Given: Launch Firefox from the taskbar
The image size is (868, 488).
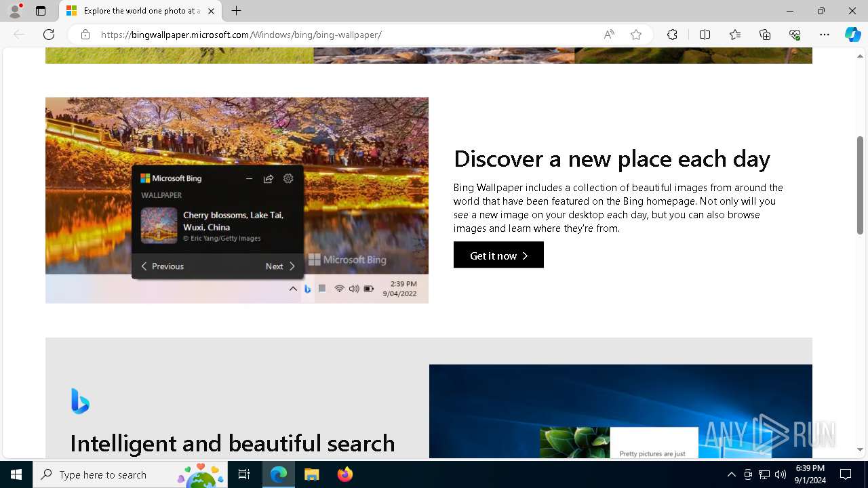Looking at the screenshot, I should coord(344,474).
